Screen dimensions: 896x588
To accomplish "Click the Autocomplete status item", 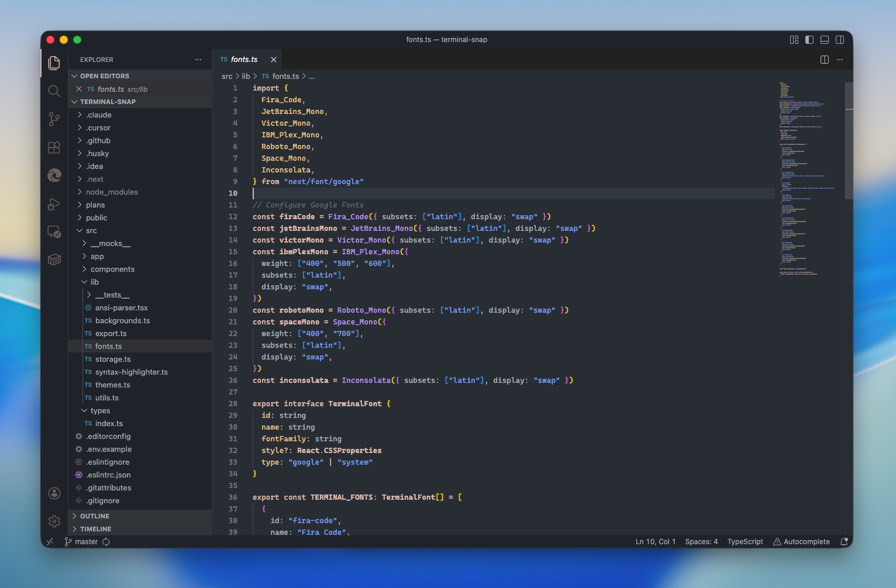I will tap(801, 542).
